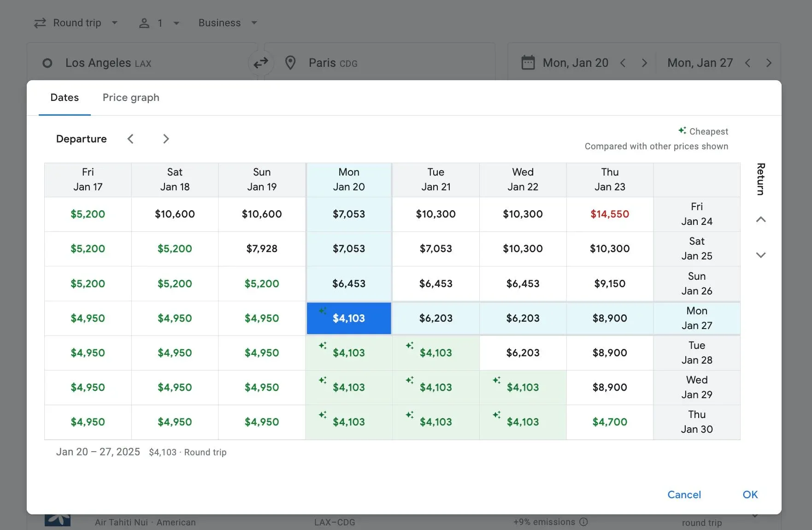Move the Jan 27 return date back
Viewport: 812px width, 530px height.
click(x=747, y=63)
